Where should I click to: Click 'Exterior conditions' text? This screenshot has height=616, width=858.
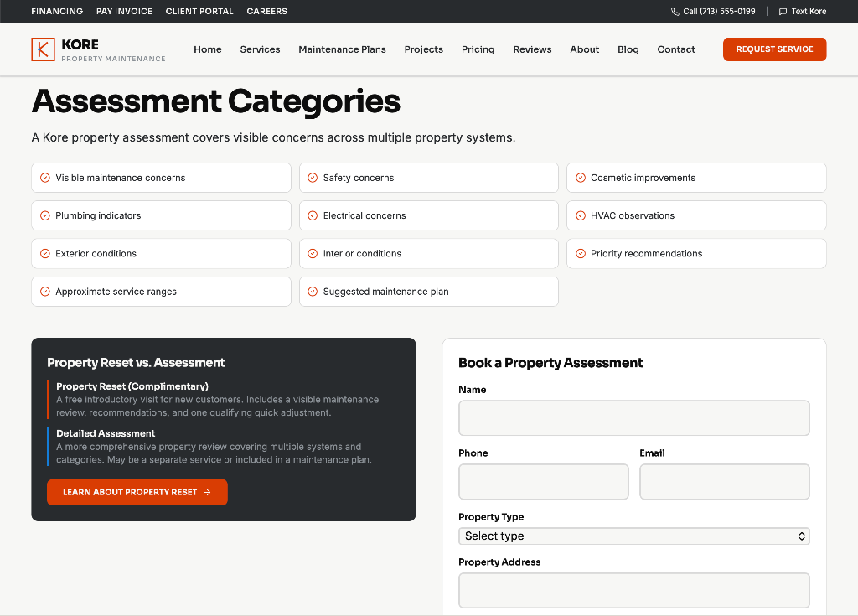[96, 253]
